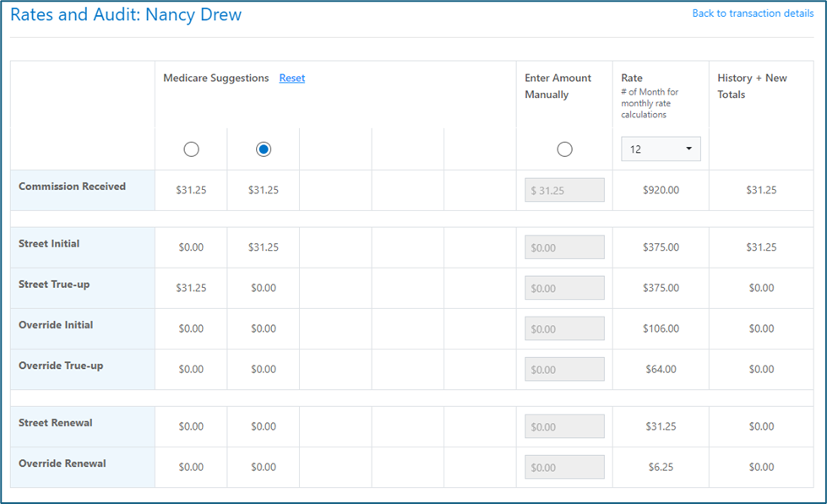Image resolution: width=827 pixels, height=504 pixels.
Task: Click the Override True-up manual amount field
Action: point(564,369)
